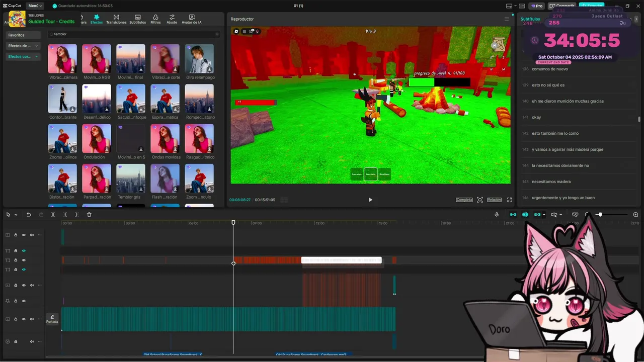
Task: Open the selection tool mode dropdown
Action: (16, 215)
